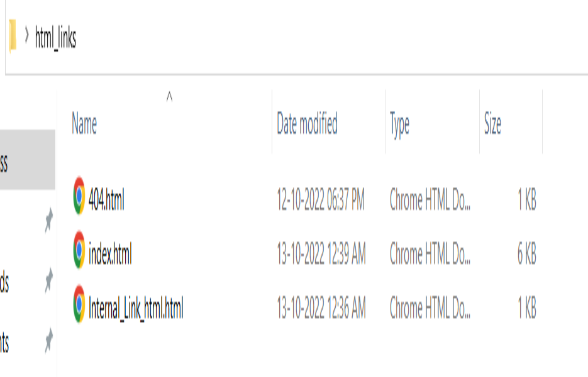Click the html_links folder breadcrumb
Viewport: 588px width, 377px height.
pos(55,38)
